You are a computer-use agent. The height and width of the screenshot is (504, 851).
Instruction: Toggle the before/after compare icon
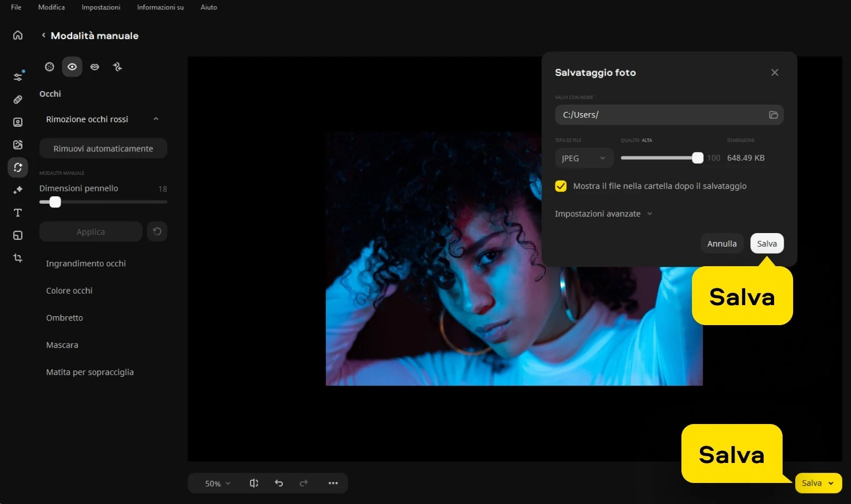[254, 483]
